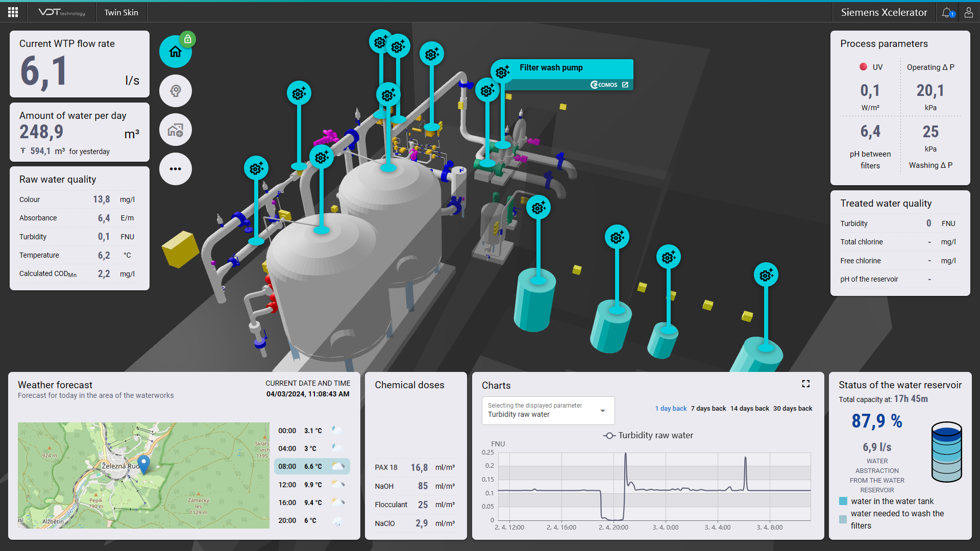Select the 7 days back range
Screen dimensions: 980x551
pos(708,409)
